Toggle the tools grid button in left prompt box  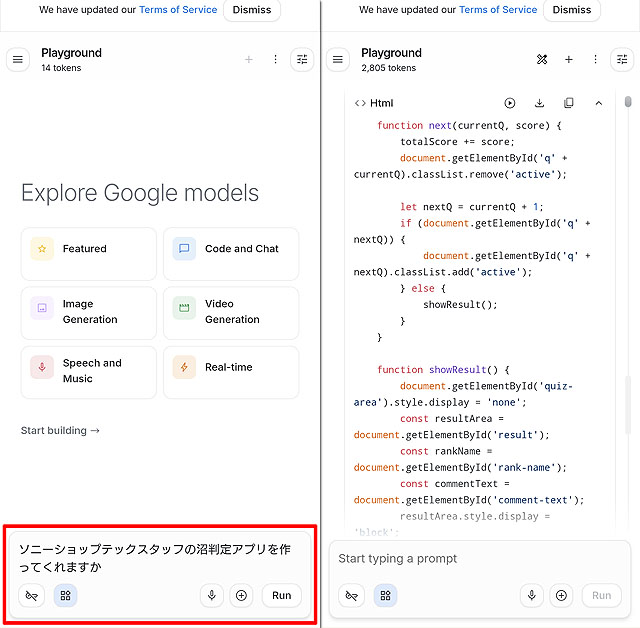tap(65, 596)
